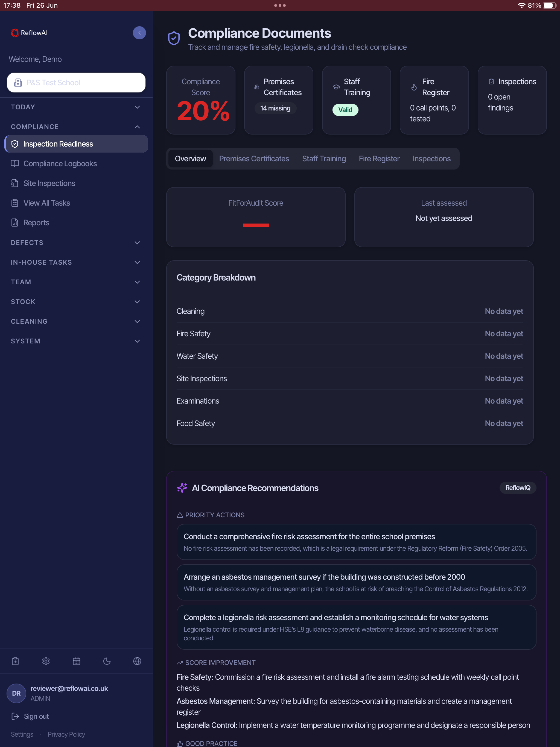
Task: Click the Score Improvement trend arrow icon
Action: (x=180, y=663)
